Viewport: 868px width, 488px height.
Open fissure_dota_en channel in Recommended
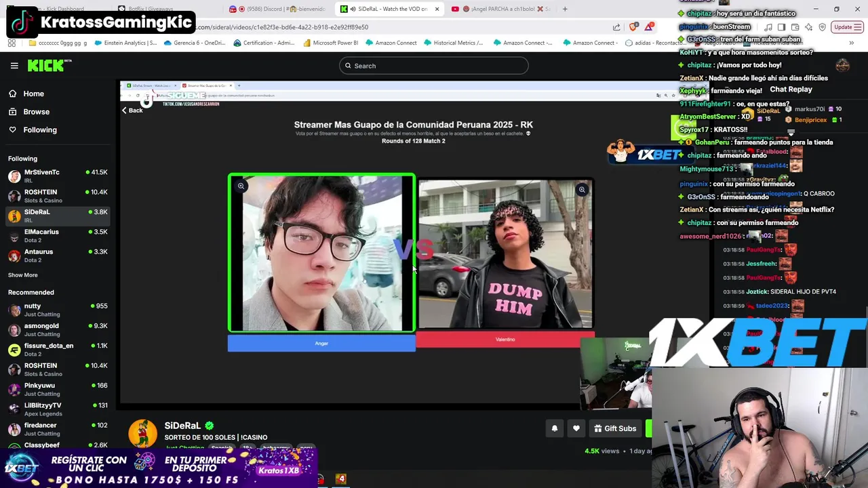58,349
